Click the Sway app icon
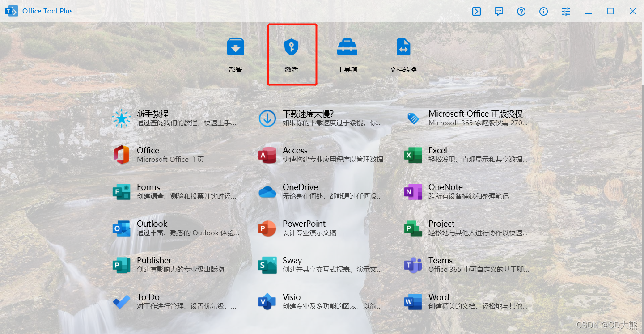The image size is (644, 334). [x=267, y=265]
